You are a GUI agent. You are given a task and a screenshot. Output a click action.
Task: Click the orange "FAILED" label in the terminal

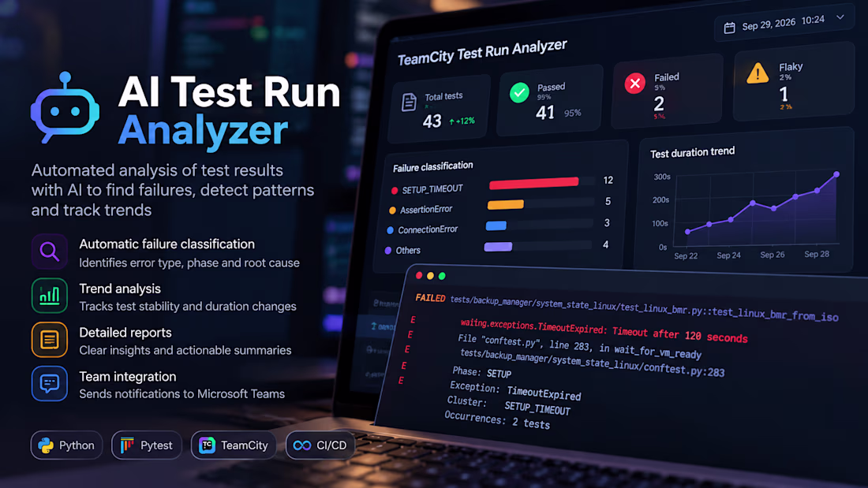pyautogui.click(x=430, y=298)
